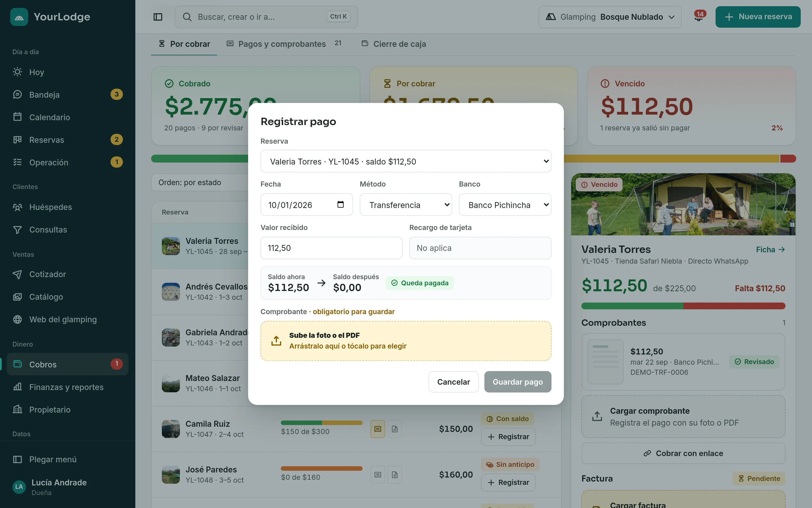The image size is (812, 508).
Task: Click Cancelar in Registrar pago dialog
Action: (453, 382)
